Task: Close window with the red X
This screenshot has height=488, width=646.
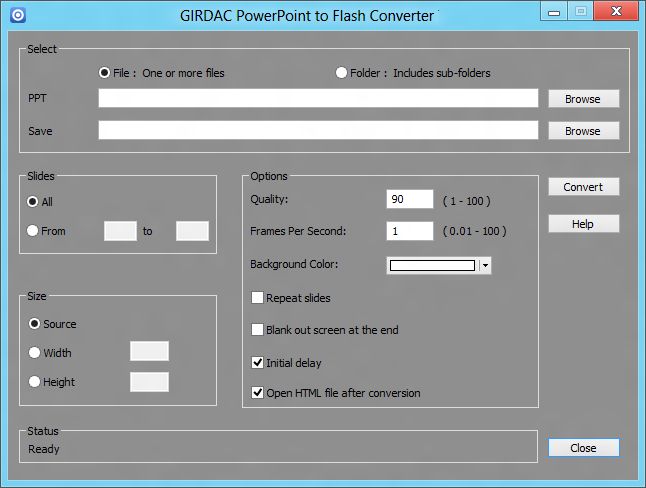Action: 616,11
